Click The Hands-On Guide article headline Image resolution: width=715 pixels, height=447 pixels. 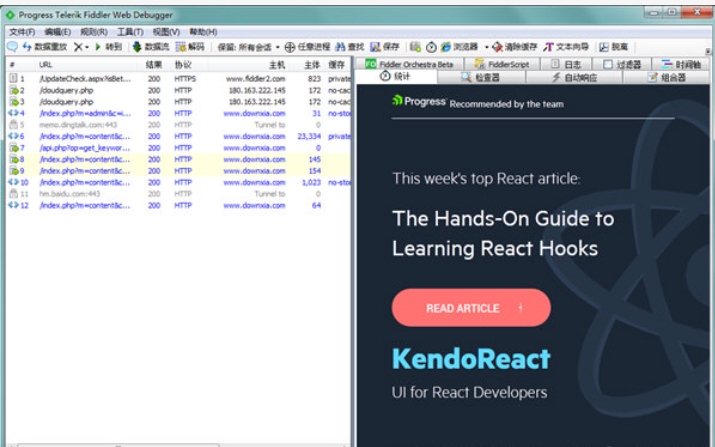pyautogui.click(x=503, y=233)
